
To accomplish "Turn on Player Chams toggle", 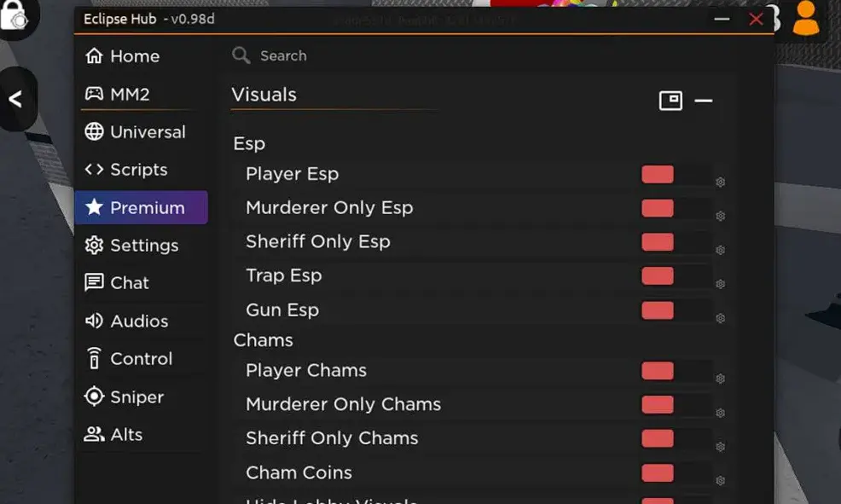I will pyautogui.click(x=676, y=370).
